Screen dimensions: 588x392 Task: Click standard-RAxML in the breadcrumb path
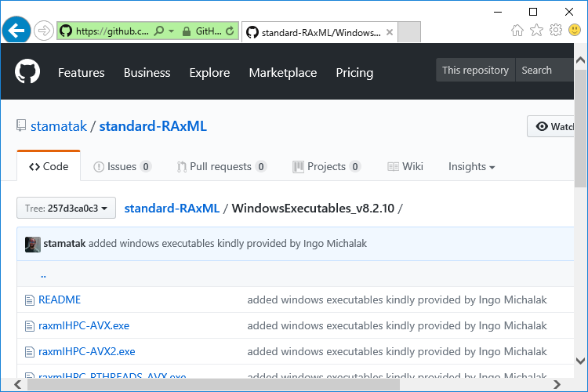(172, 208)
